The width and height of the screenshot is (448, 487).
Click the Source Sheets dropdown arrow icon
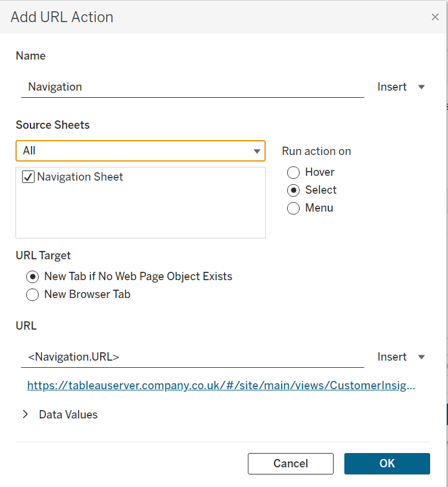tap(257, 151)
